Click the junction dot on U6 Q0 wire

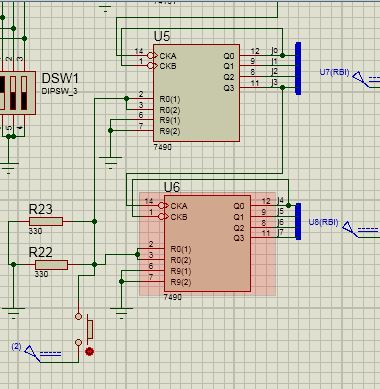(x=288, y=206)
